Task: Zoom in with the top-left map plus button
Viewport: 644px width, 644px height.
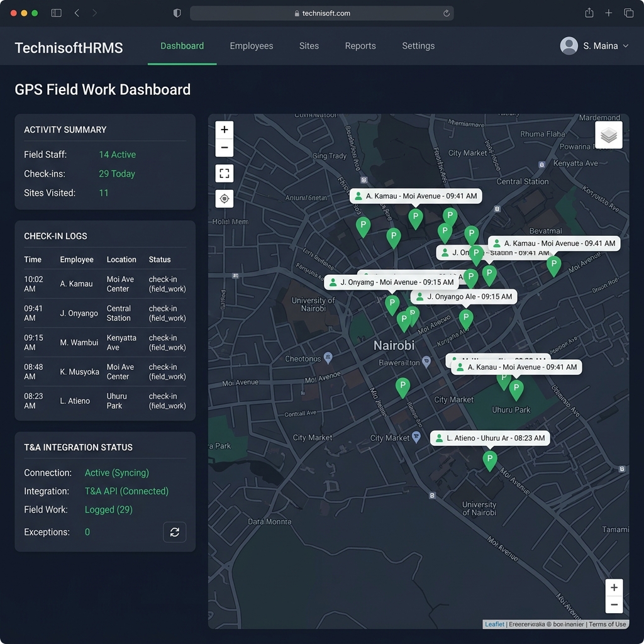Action: pos(225,130)
